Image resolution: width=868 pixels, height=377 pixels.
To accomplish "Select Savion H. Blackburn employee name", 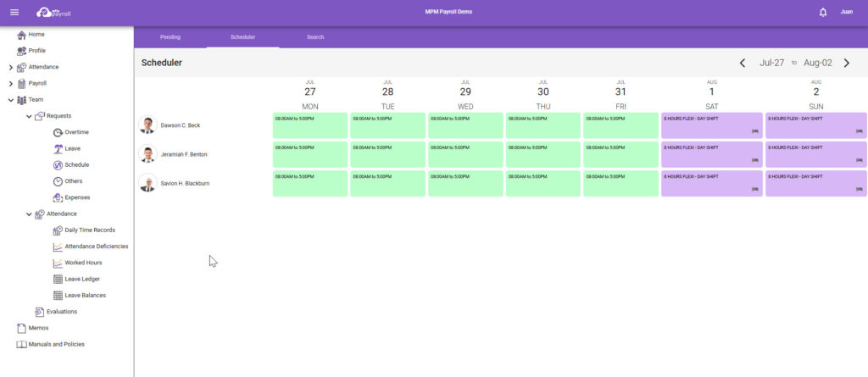I will (x=185, y=183).
